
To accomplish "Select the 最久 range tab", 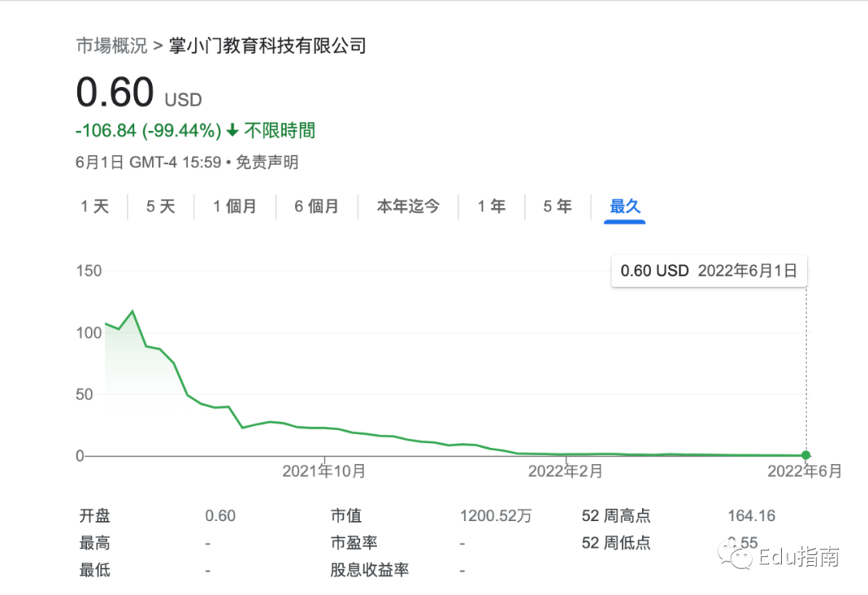I will pos(625,207).
